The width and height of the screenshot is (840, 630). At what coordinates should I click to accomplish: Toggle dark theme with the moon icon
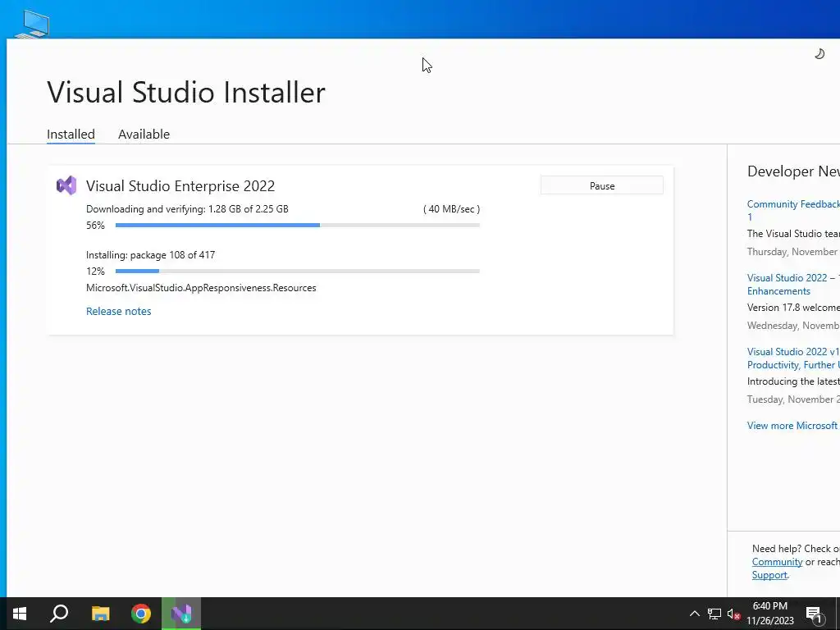(819, 53)
